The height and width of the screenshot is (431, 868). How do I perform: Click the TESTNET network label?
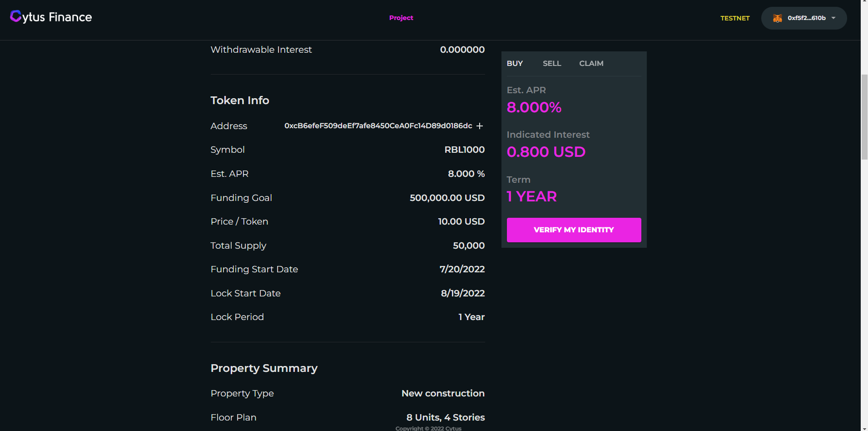(x=735, y=18)
